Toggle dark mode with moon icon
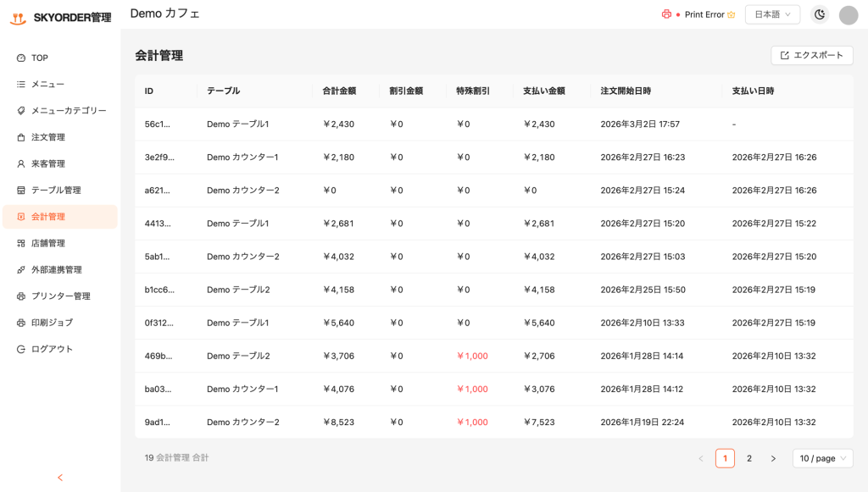The image size is (868, 492). coord(820,14)
